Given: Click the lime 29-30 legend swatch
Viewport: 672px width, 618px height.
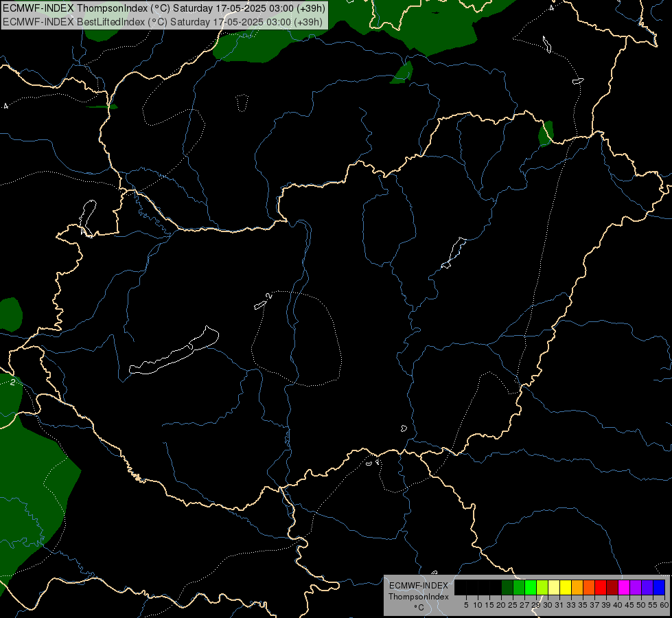Looking at the screenshot, I should [x=542, y=588].
